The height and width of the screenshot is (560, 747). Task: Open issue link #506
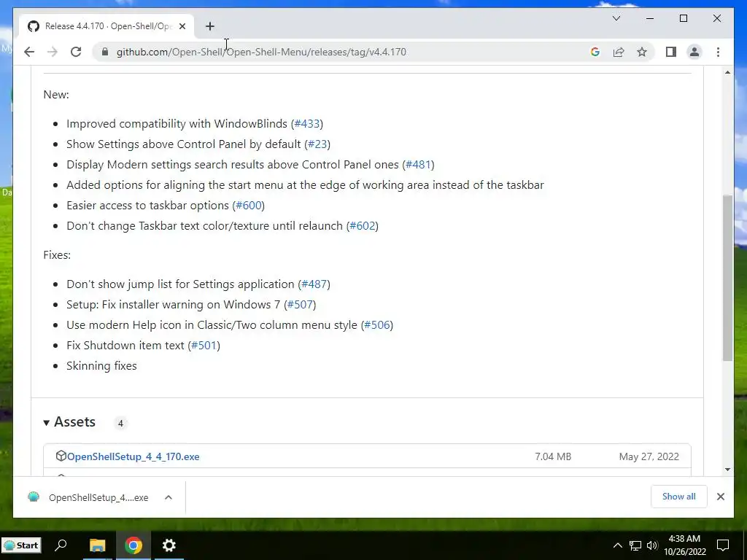click(x=377, y=325)
